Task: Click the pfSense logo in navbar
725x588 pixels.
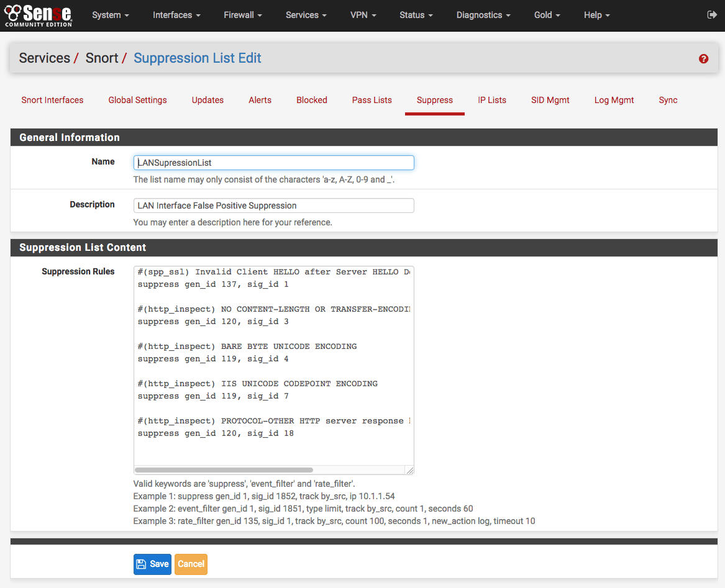Action: [x=39, y=15]
